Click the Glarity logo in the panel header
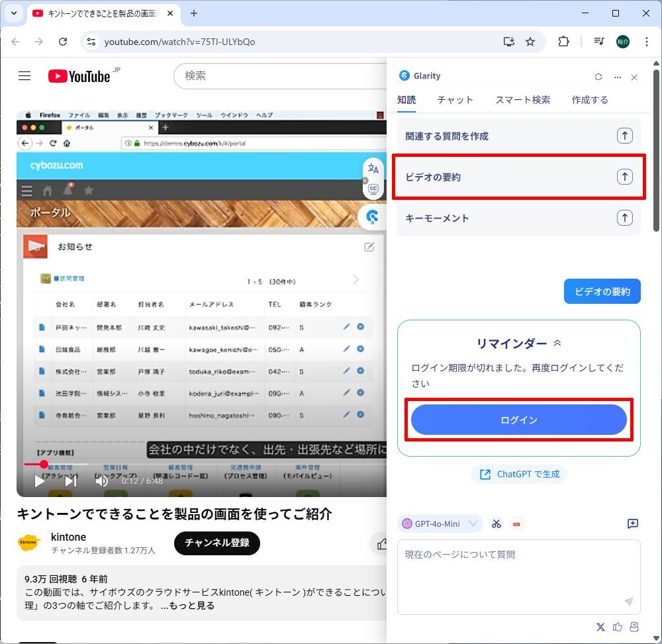Screen dimensions: 662x644 pos(404,75)
